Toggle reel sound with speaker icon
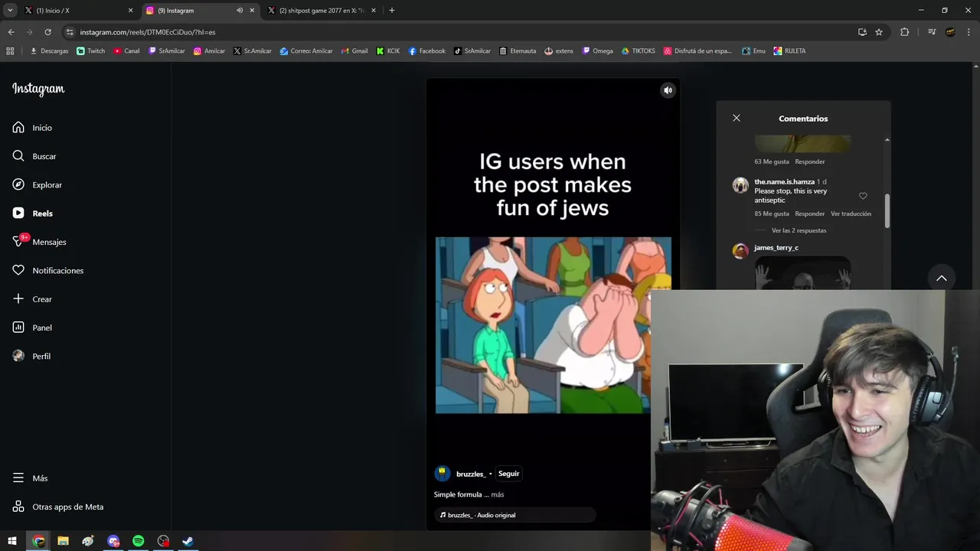980x551 pixels. pos(668,90)
